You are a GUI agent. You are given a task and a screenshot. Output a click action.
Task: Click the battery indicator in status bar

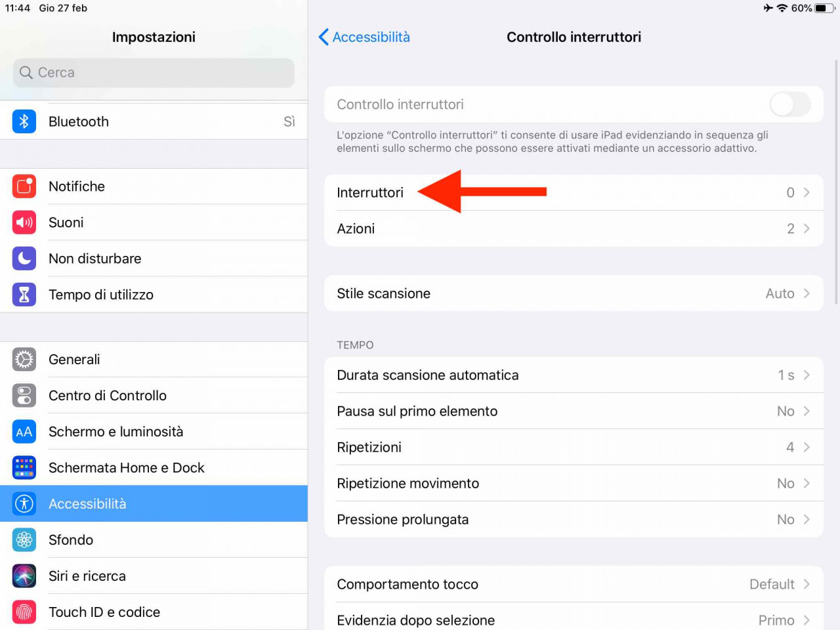(x=825, y=8)
